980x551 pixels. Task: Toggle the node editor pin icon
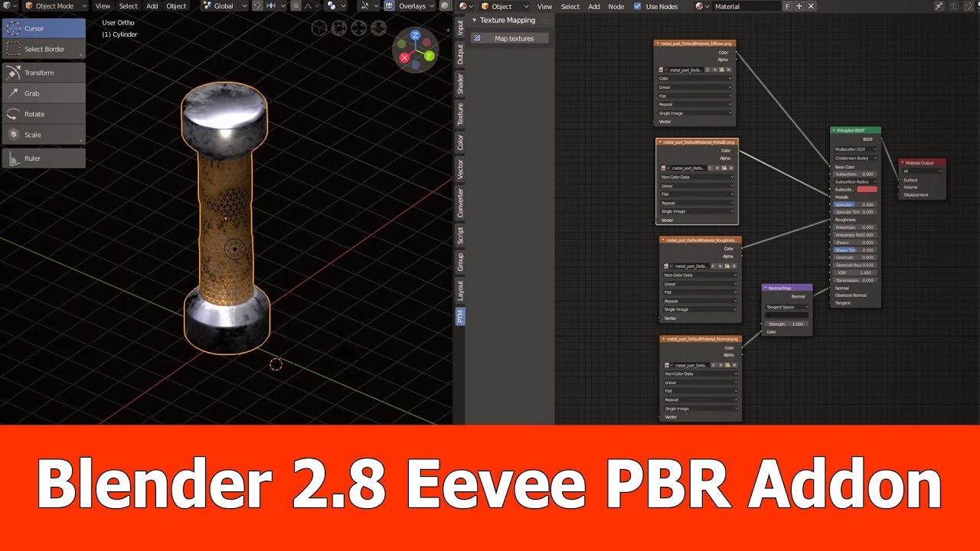point(939,6)
